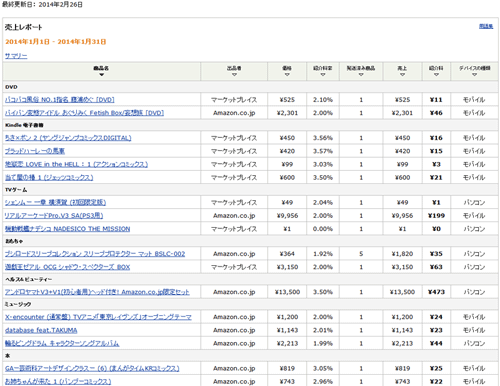
Task: Open アンドロヤマトV3+V1 Amazon.co.jp限定セット link
Action: [97, 292]
